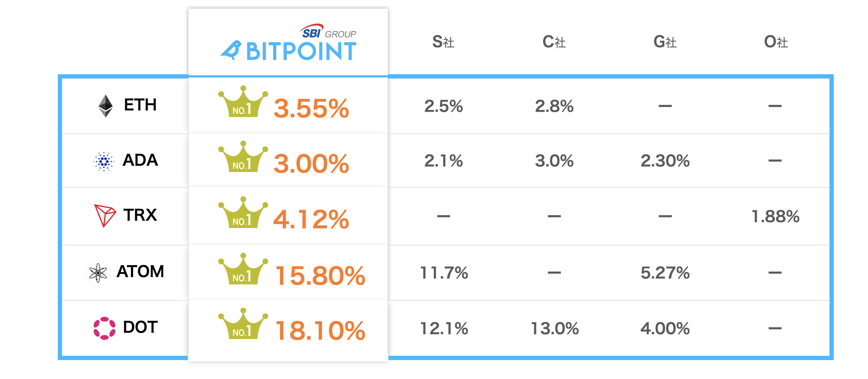This screenshot has height=379, width=868.
Task: Click the Ethereum diamond icon
Action: (106, 106)
